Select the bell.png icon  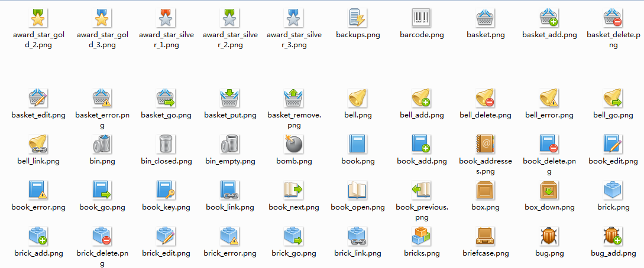[358, 97]
